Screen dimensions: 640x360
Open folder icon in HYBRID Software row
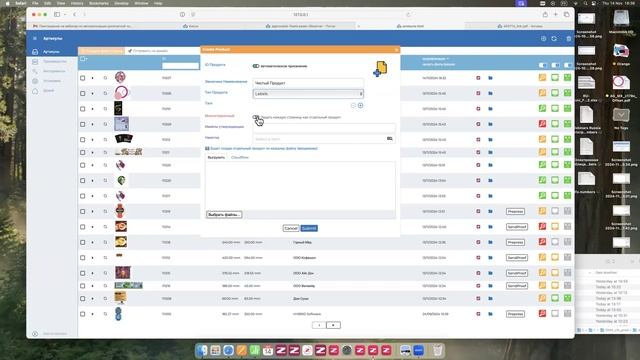(490, 314)
